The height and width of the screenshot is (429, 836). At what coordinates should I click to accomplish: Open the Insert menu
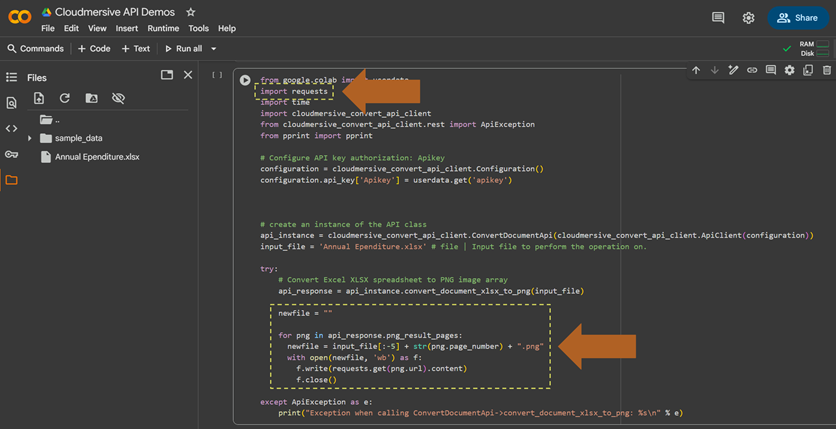(x=127, y=29)
